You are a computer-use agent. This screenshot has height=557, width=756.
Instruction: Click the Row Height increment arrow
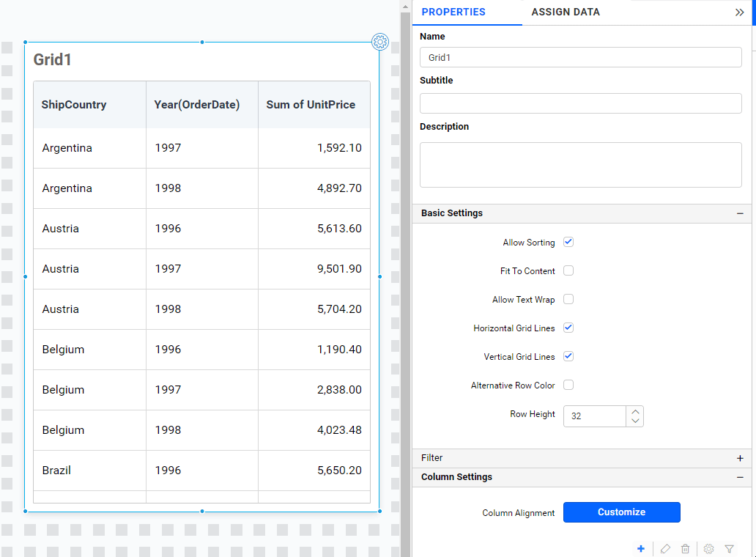(635, 410)
